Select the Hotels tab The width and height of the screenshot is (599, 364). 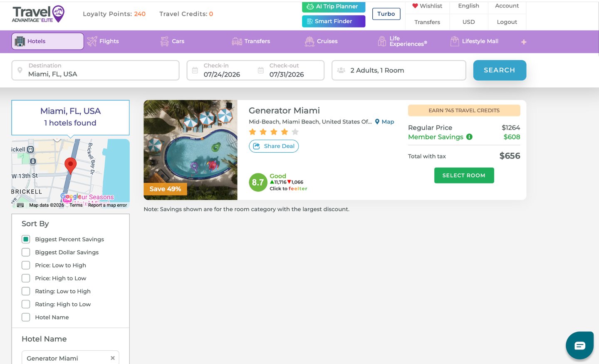pyautogui.click(x=47, y=41)
